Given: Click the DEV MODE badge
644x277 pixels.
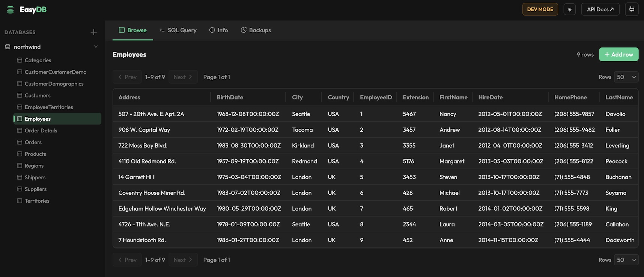Looking at the screenshot, I should point(540,9).
